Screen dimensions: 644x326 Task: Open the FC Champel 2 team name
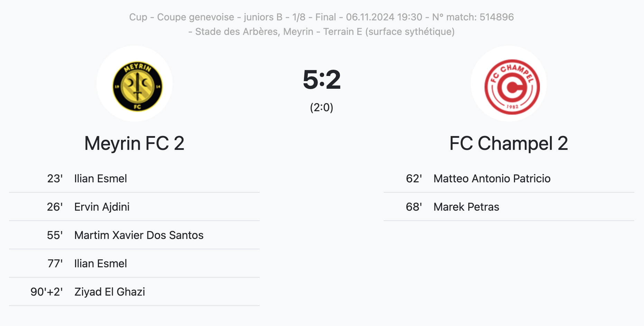click(x=508, y=143)
